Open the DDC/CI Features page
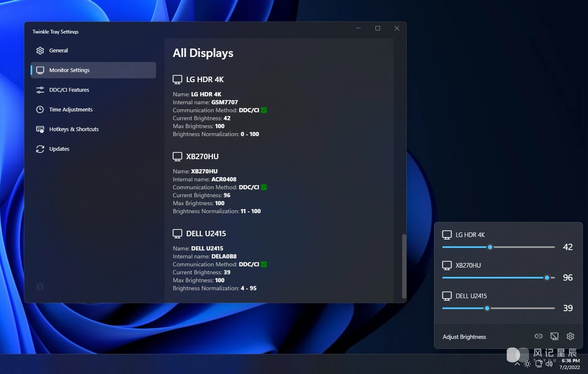 point(93,90)
